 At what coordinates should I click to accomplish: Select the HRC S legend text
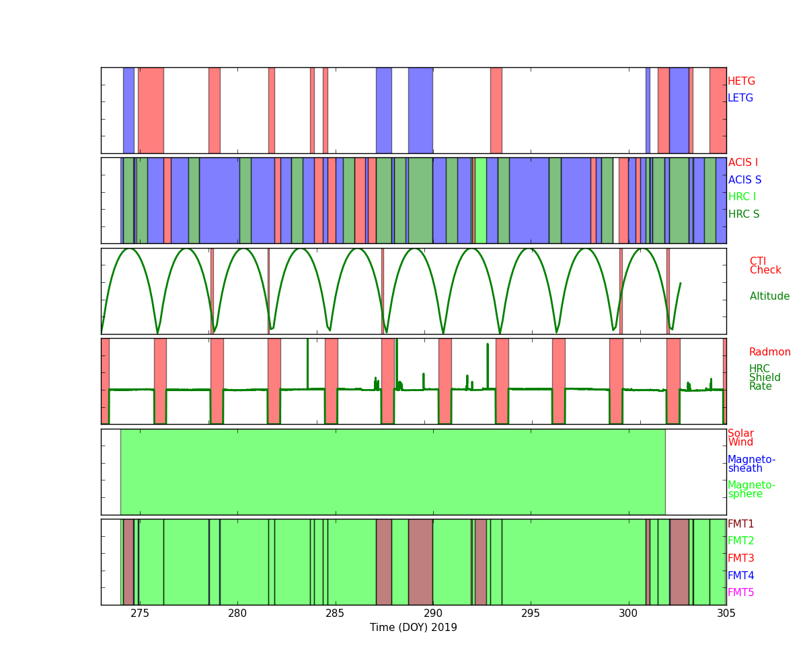[x=743, y=214]
